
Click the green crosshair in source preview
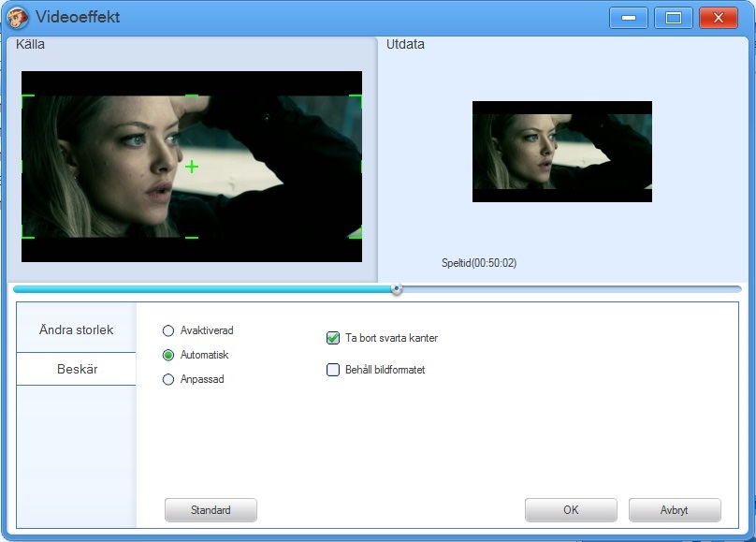192,167
